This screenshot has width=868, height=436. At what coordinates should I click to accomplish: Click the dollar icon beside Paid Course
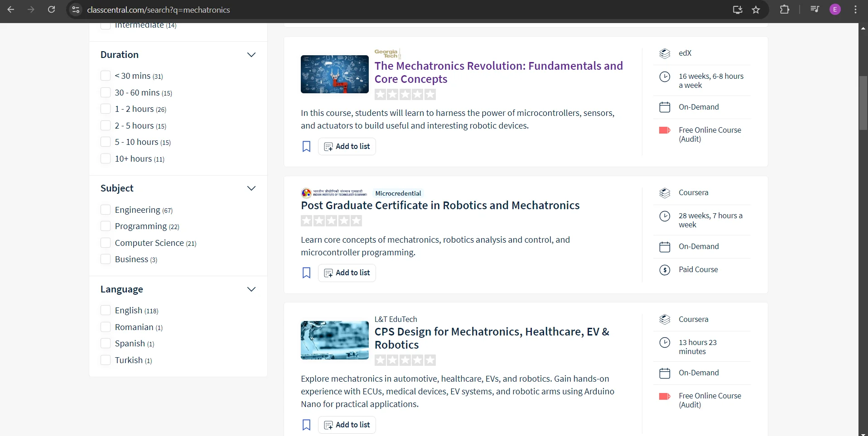[665, 270]
